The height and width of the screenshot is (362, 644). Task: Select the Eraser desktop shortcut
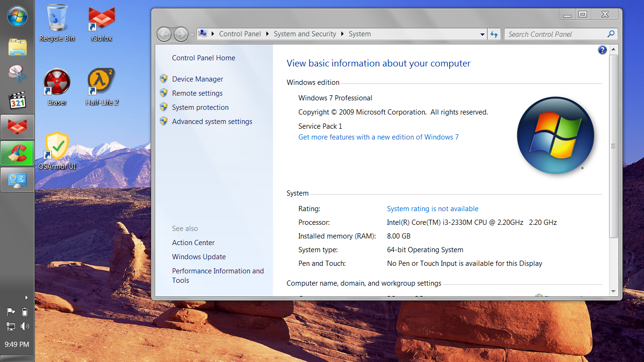[57, 87]
